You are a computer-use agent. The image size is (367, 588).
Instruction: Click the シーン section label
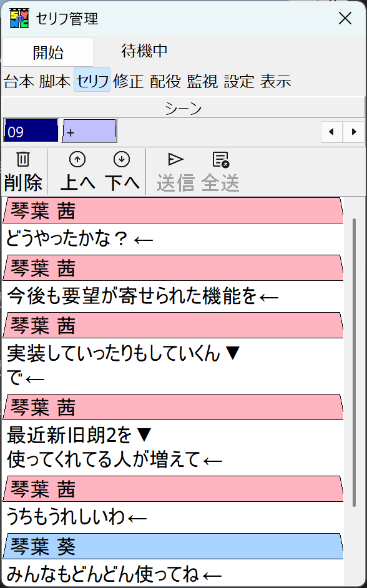tap(183, 109)
